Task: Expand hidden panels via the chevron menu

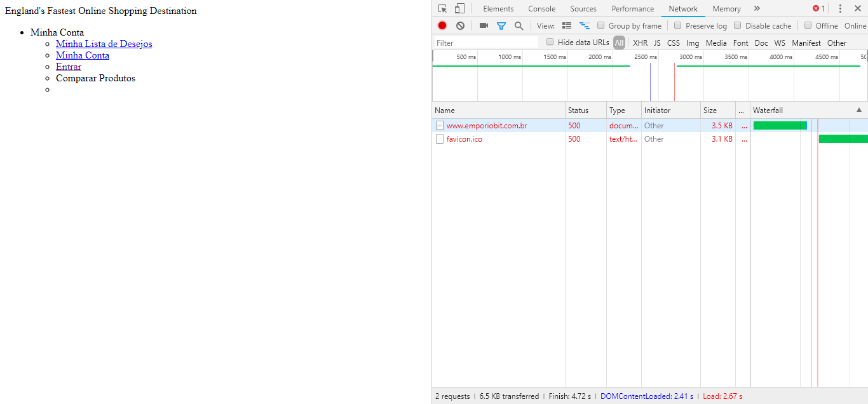Action: pos(756,8)
